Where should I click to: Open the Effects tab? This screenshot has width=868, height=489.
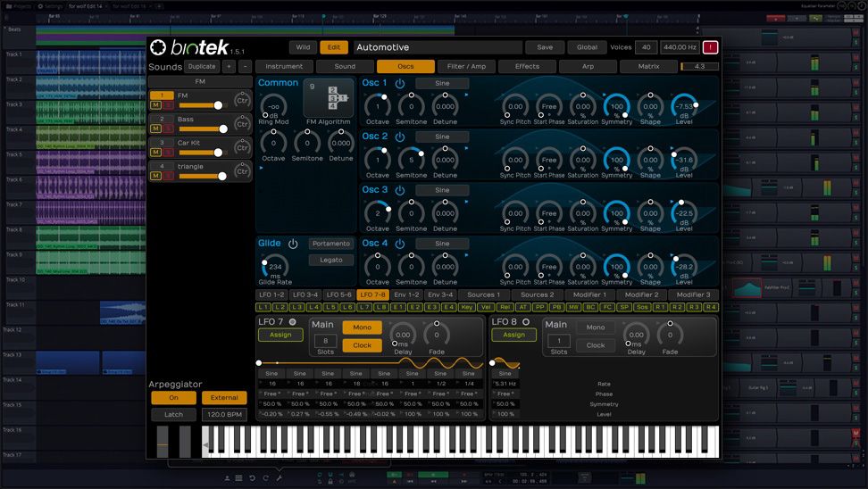pyautogui.click(x=527, y=66)
